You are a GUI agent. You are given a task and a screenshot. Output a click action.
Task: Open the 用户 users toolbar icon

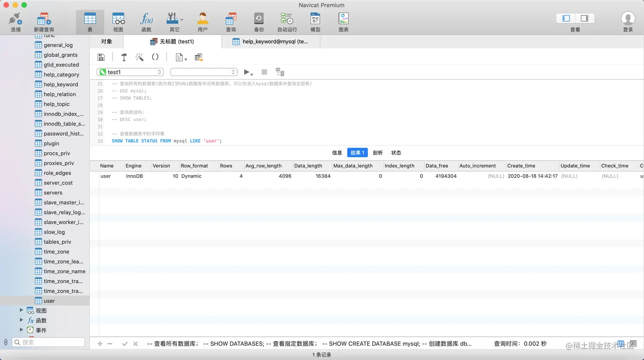(x=202, y=22)
